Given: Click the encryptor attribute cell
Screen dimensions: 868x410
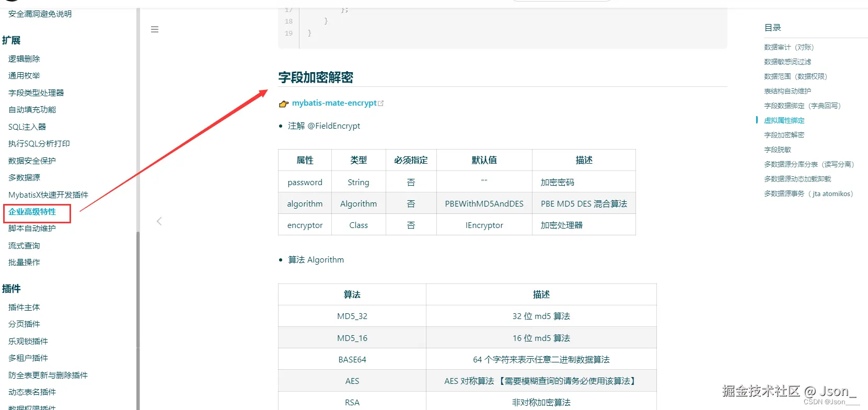Looking at the screenshot, I should coord(305,225).
